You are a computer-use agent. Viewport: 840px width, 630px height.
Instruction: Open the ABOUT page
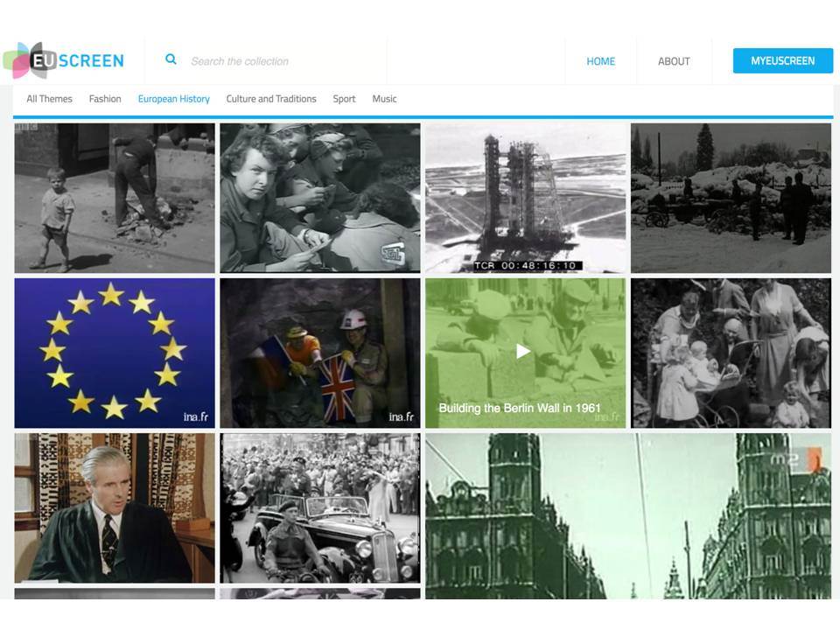coord(674,61)
